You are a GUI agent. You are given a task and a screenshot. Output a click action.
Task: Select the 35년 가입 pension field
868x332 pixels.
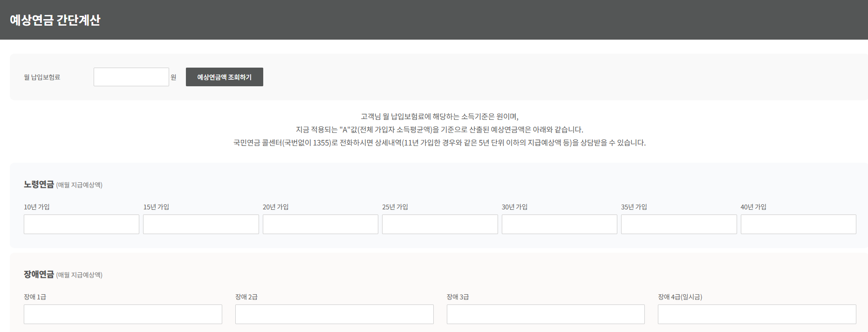point(679,224)
